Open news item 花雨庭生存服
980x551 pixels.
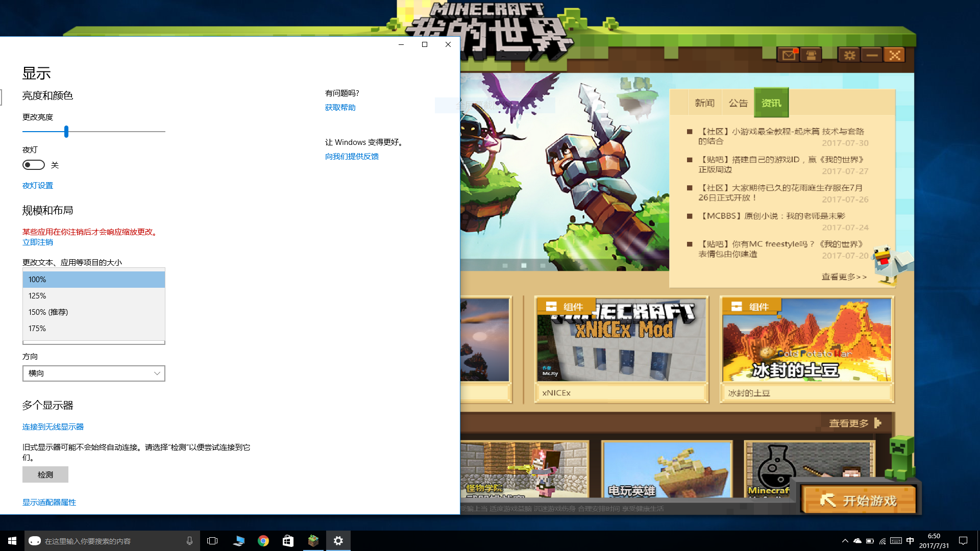click(x=781, y=192)
